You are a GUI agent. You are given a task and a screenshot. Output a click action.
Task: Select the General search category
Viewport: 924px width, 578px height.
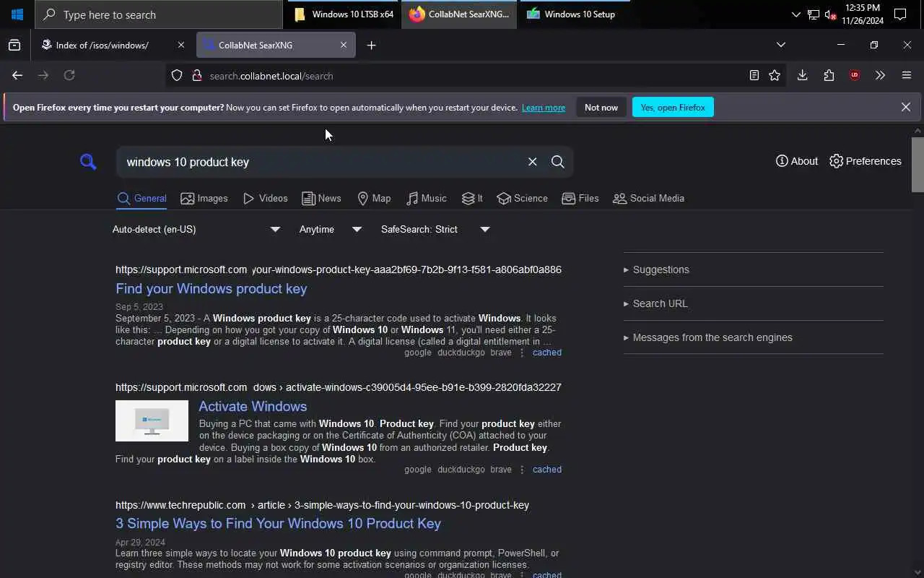(x=141, y=199)
